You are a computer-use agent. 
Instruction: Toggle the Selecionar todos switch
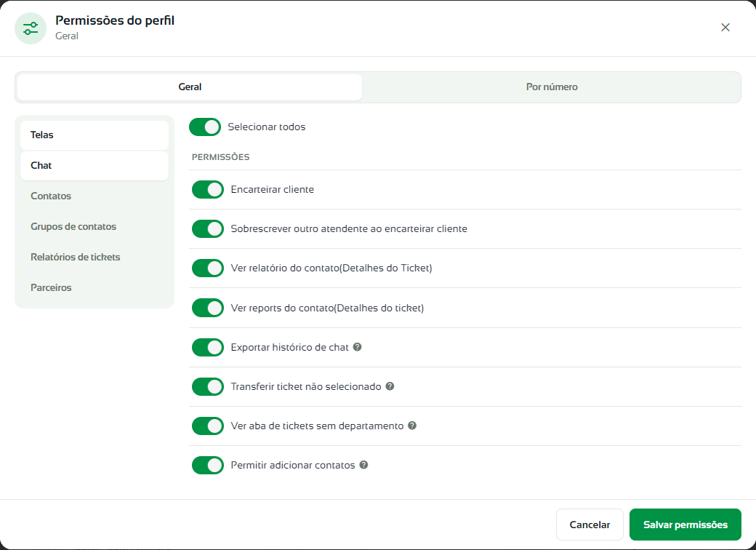(205, 127)
